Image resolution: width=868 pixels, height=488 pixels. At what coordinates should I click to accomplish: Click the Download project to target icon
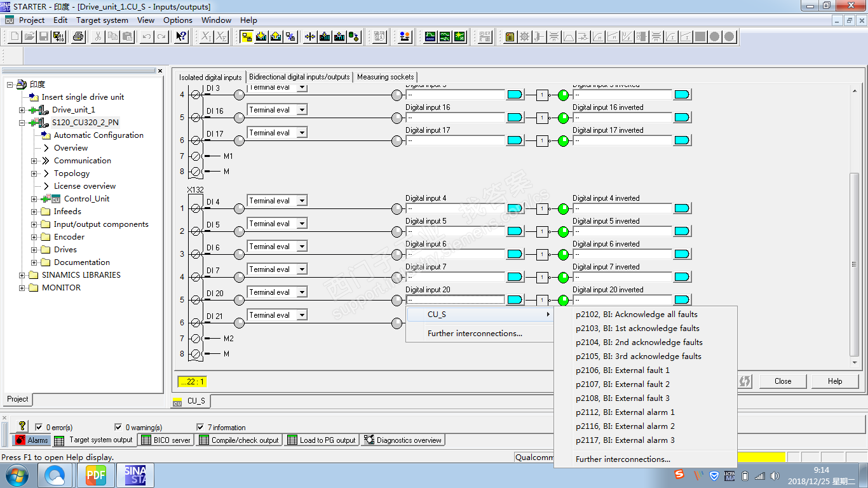(261, 37)
